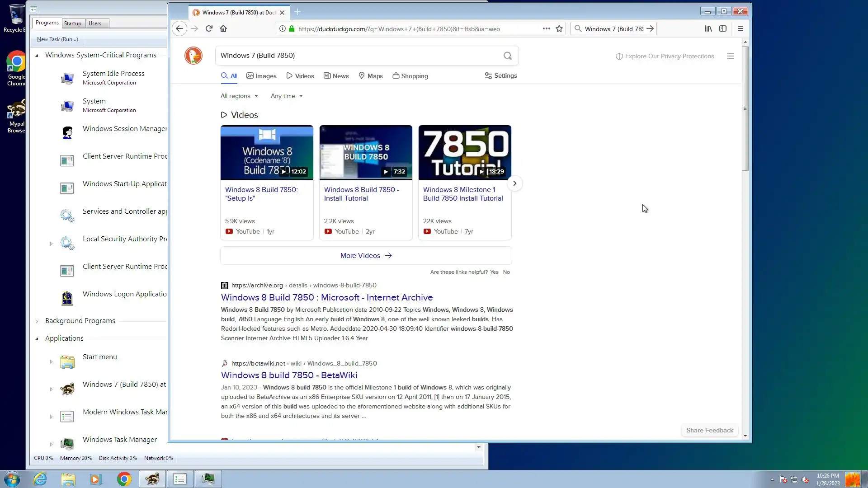This screenshot has width=868, height=488.
Task: Open the browser Library icon
Action: [708, 28]
